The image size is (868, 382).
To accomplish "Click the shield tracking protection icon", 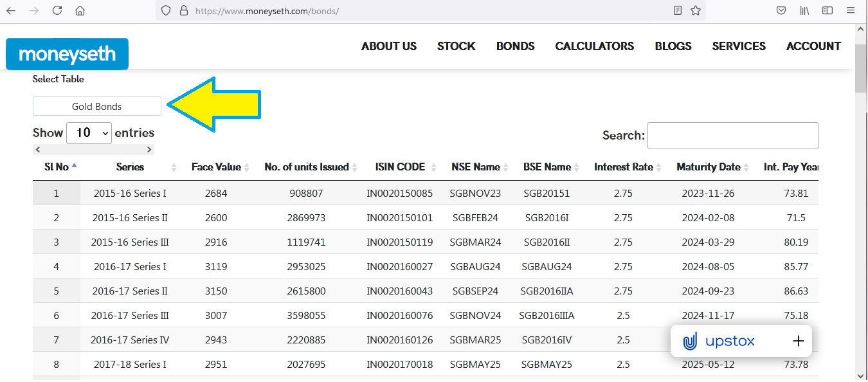I will click(x=166, y=10).
